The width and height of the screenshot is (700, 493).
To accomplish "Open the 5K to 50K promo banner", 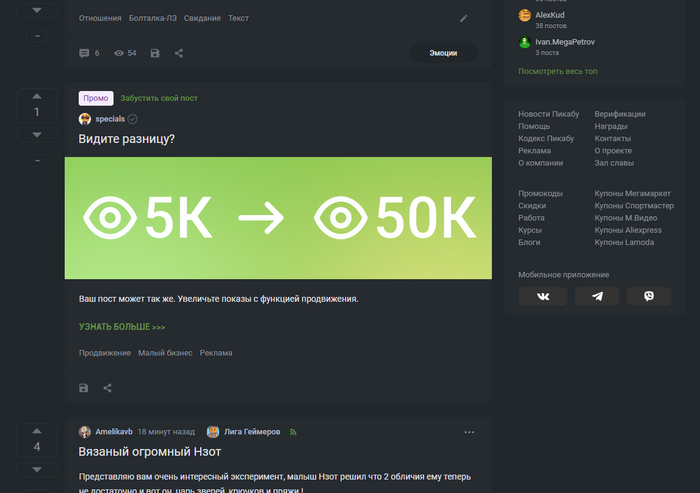I will 278,218.
